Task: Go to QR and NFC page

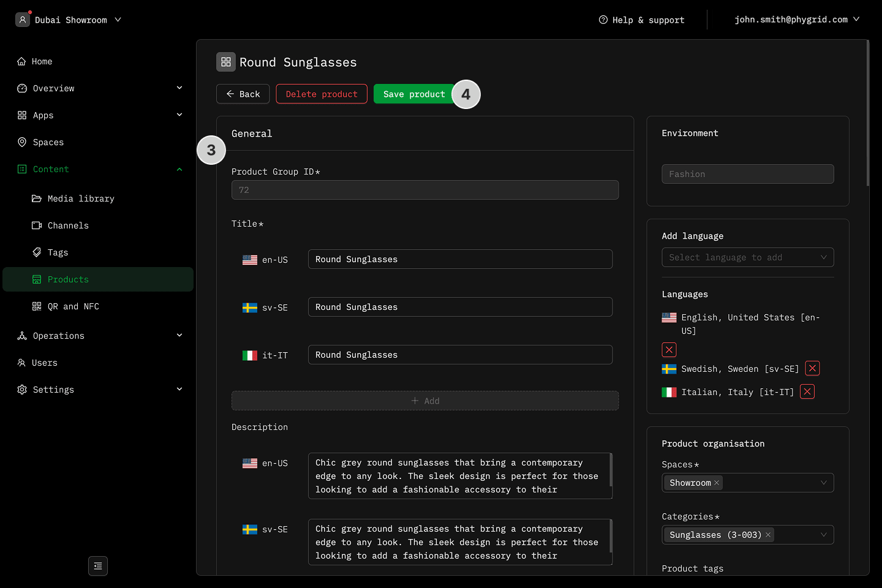Action: pyautogui.click(x=73, y=306)
